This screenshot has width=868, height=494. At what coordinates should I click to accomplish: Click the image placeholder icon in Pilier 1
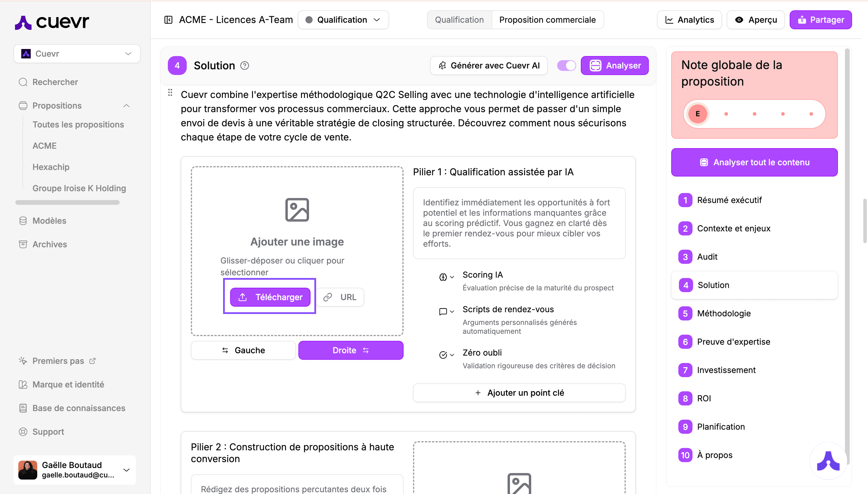297,210
